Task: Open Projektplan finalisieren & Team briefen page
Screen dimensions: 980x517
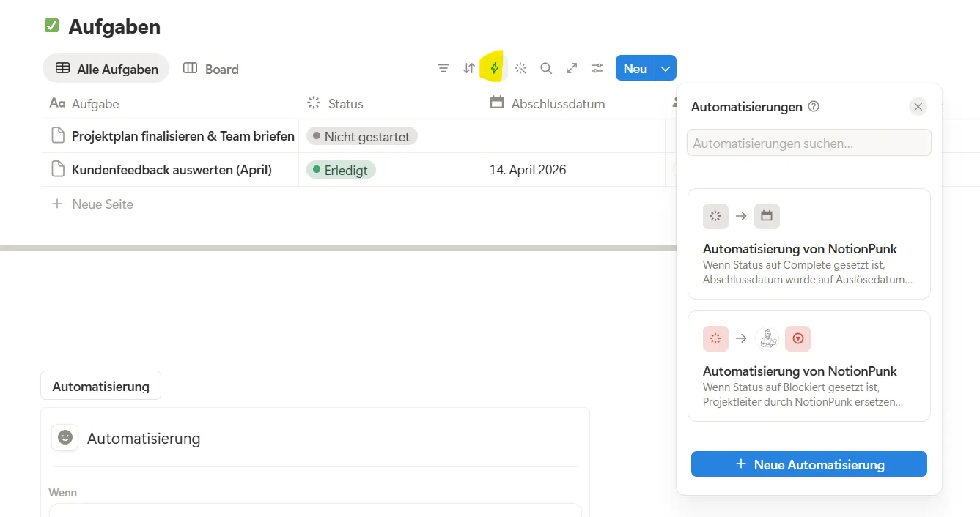Action: [183, 135]
